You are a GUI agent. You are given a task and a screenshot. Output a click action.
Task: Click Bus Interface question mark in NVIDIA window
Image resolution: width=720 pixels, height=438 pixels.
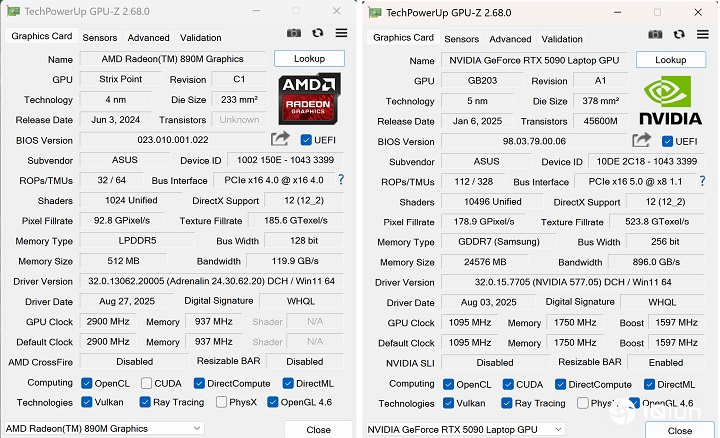click(701, 182)
